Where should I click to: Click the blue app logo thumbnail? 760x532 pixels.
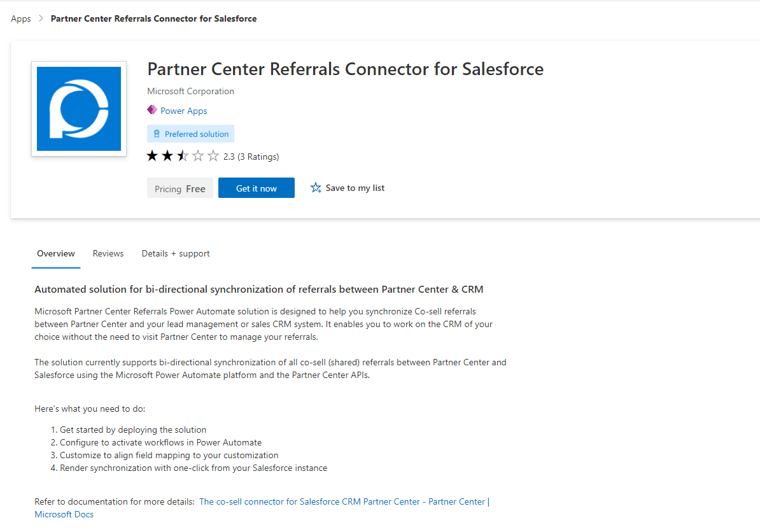click(79, 109)
